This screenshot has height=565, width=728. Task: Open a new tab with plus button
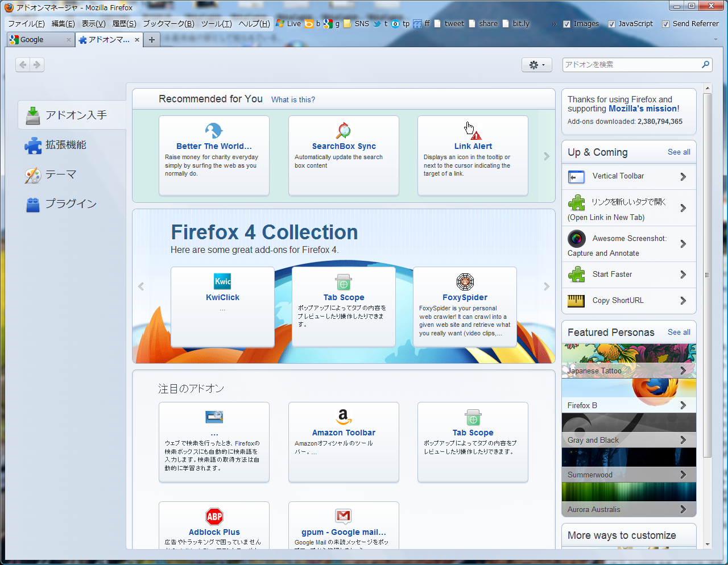tap(152, 40)
